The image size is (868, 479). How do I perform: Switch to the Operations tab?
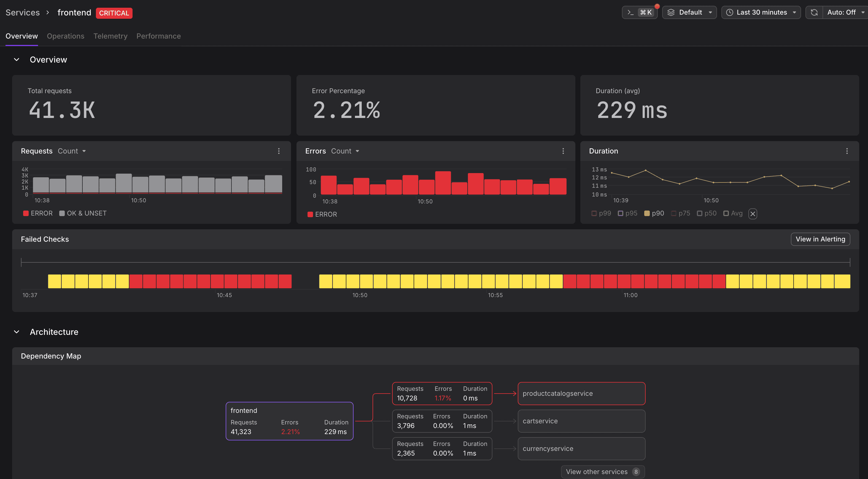pyautogui.click(x=66, y=36)
